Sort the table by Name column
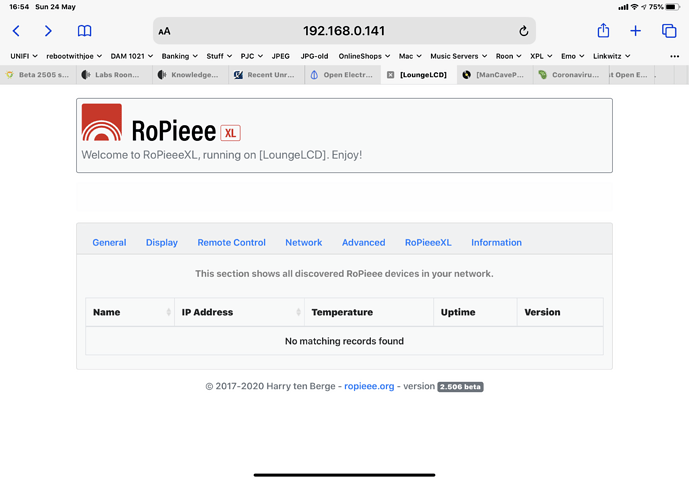Screen dimensions: 689x481 coord(130,312)
